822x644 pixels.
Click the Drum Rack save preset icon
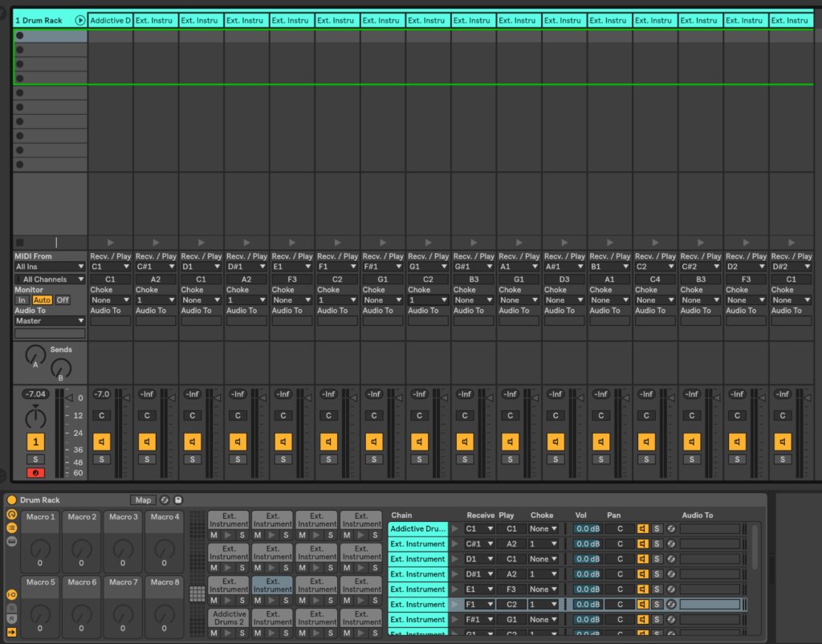178,499
